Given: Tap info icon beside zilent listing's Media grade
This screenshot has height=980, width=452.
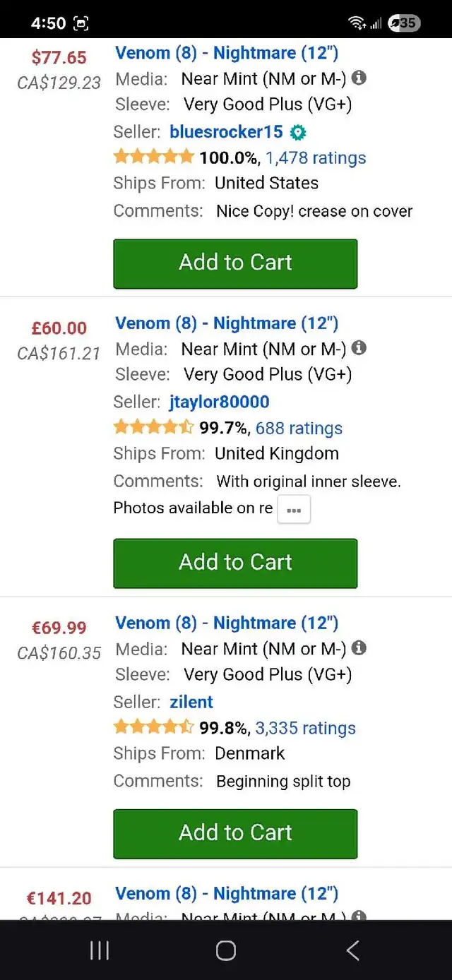Looking at the screenshot, I should click(x=359, y=647).
